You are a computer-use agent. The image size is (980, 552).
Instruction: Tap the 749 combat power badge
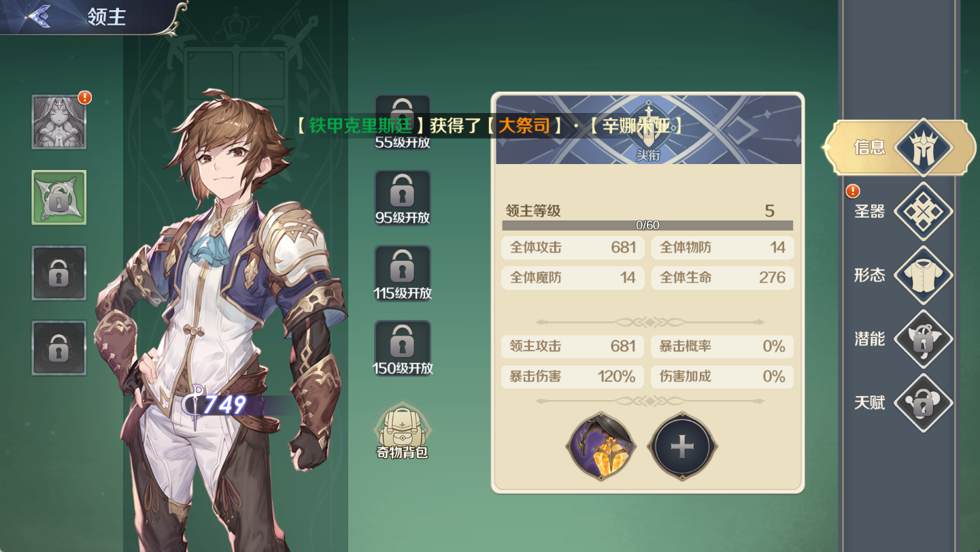click(x=224, y=405)
